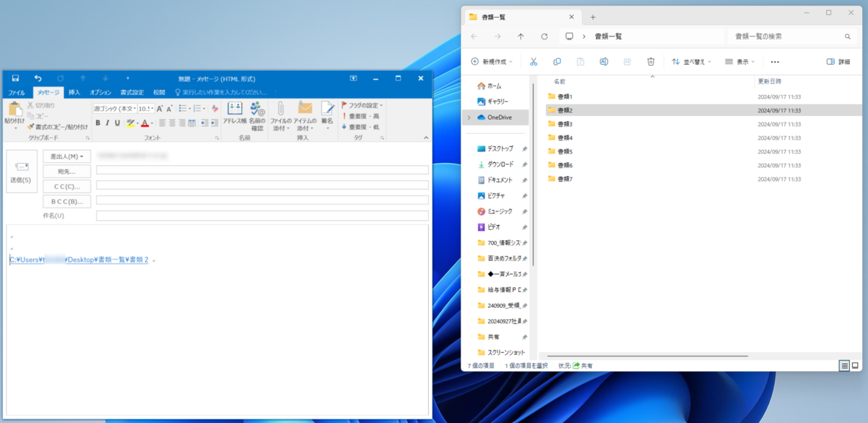
Task: Open ミュージック in the Explorer sidebar
Action: coord(496,211)
